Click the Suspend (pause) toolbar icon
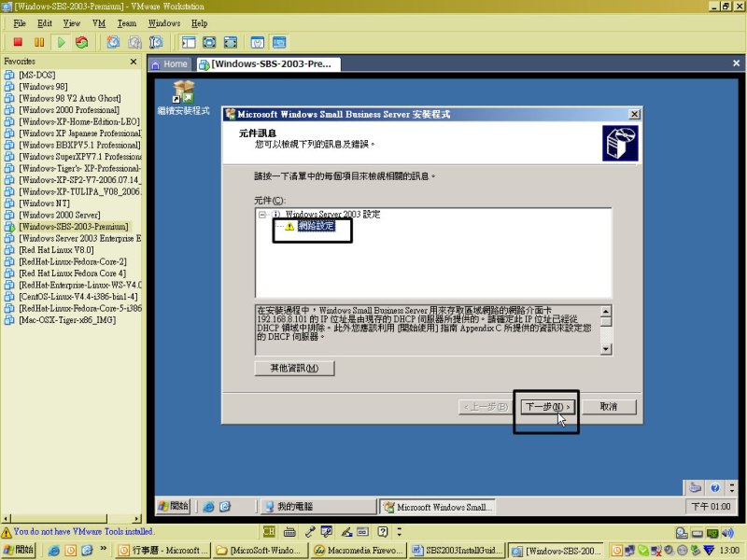 point(39,42)
